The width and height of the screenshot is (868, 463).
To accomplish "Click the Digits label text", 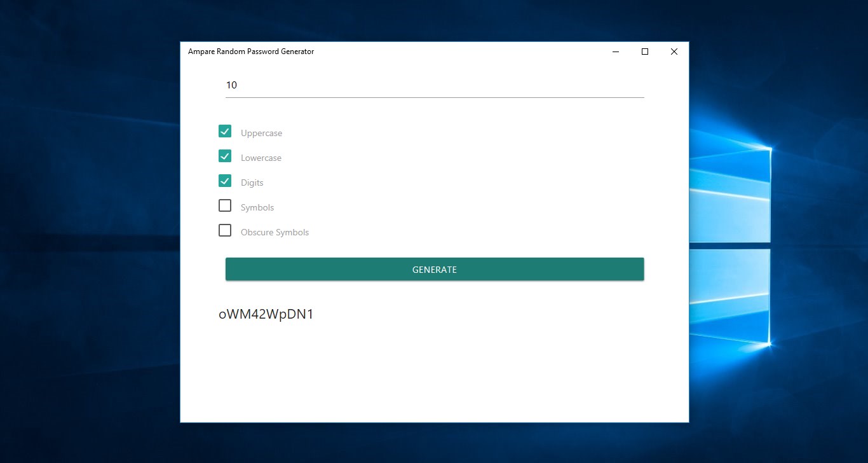I will 252,183.
